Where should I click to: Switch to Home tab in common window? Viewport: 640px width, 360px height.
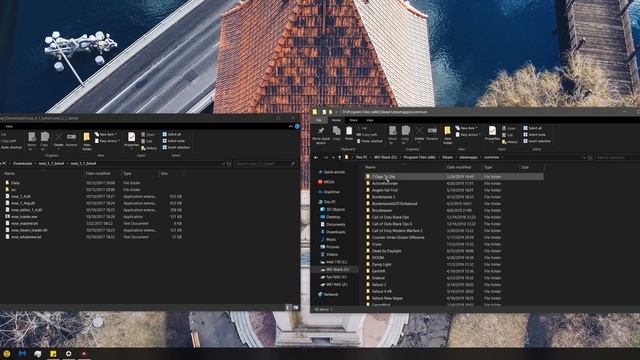pyautogui.click(x=336, y=120)
